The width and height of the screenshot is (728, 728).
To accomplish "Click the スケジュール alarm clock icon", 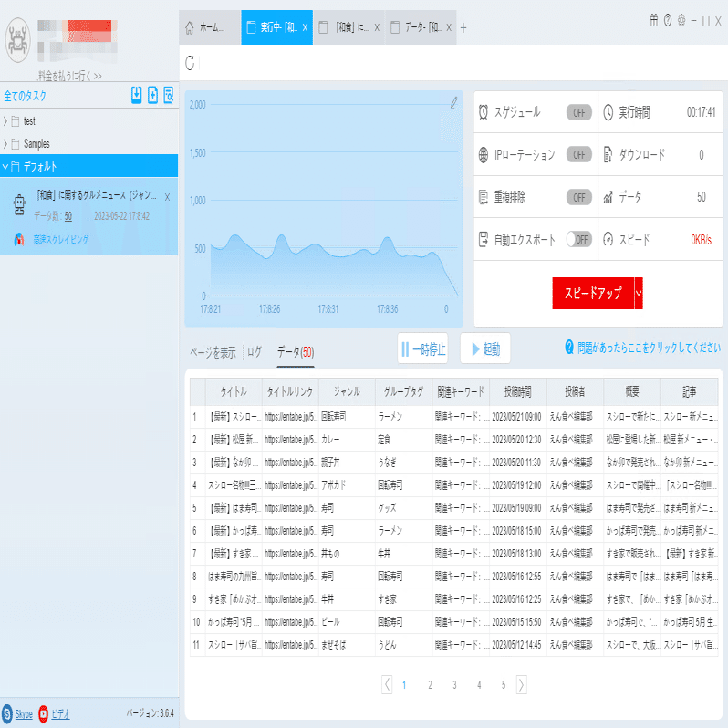I will pyautogui.click(x=484, y=112).
